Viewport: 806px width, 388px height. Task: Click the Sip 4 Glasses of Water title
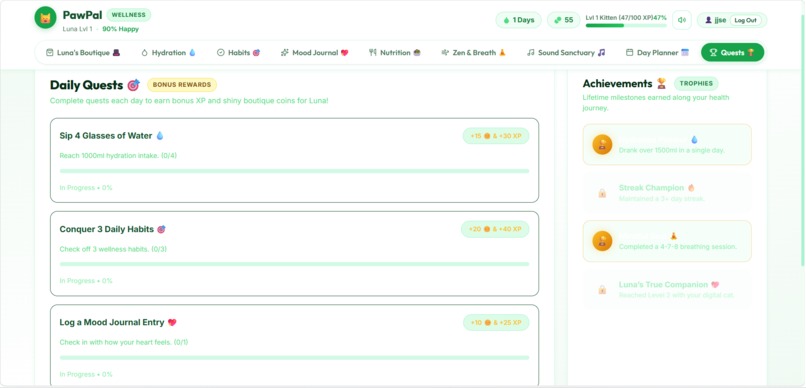[106, 136]
